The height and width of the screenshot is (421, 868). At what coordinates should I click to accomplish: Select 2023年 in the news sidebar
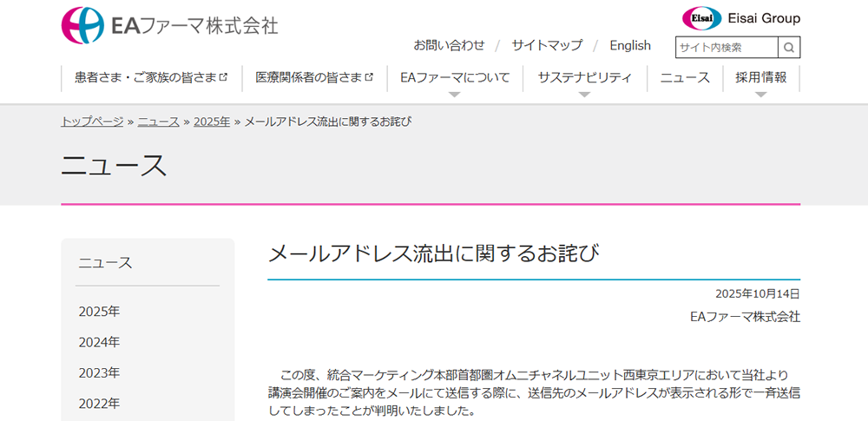click(x=99, y=372)
